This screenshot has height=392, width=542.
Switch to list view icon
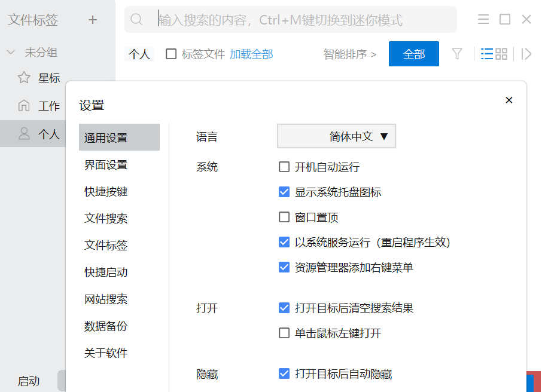(x=487, y=54)
